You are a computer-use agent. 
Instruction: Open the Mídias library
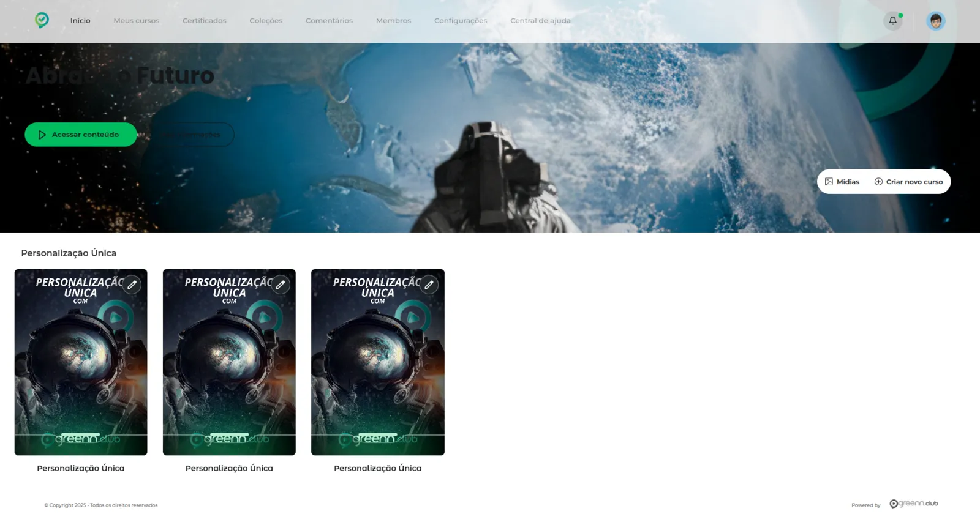pyautogui.click(x=842, y=182)
